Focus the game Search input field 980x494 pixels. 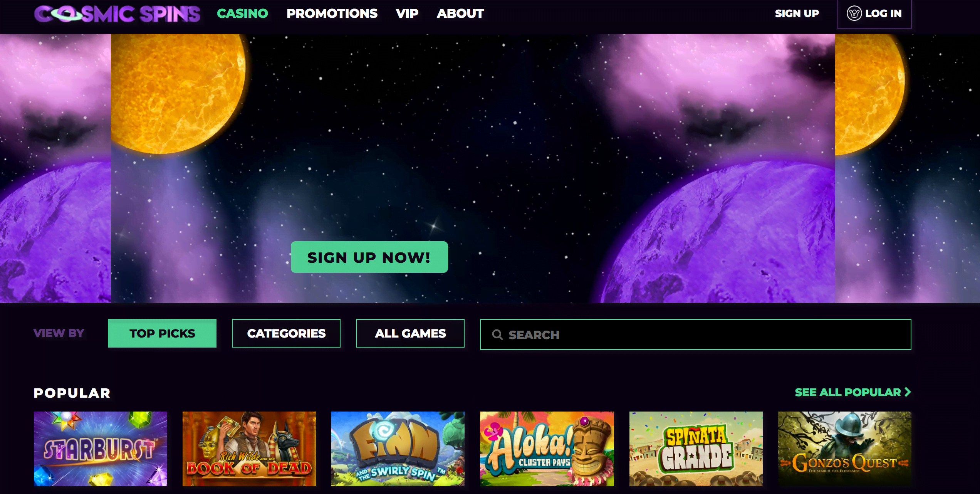[696, 334]
